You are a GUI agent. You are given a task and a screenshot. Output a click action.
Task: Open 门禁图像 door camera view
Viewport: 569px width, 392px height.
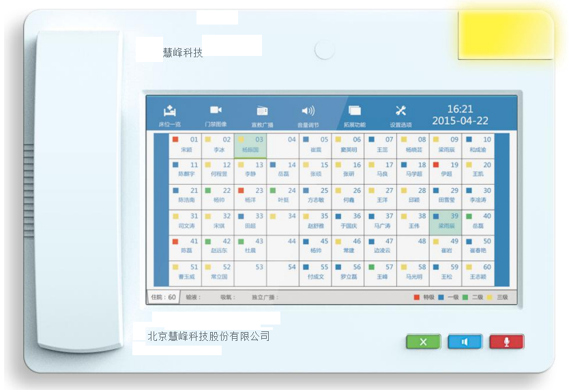(x=216, y=115)
